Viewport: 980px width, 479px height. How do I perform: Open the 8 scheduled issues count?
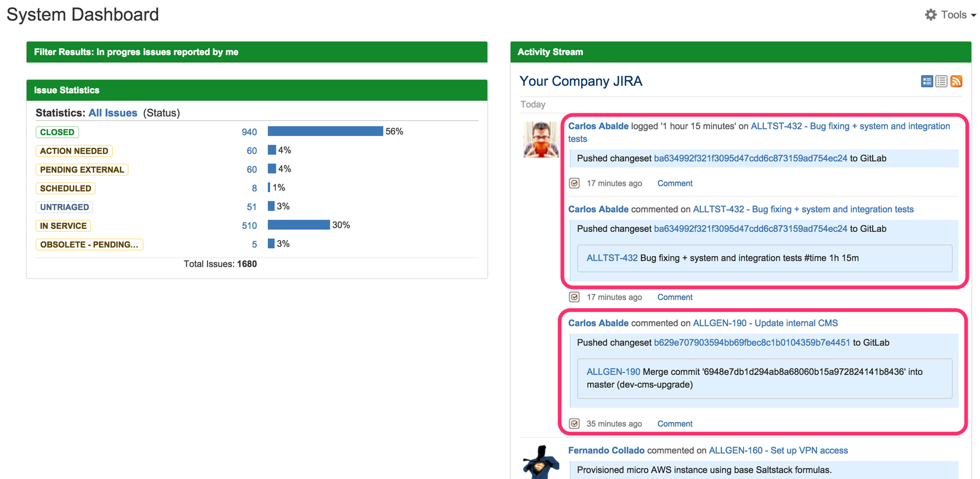click(254, 188)
